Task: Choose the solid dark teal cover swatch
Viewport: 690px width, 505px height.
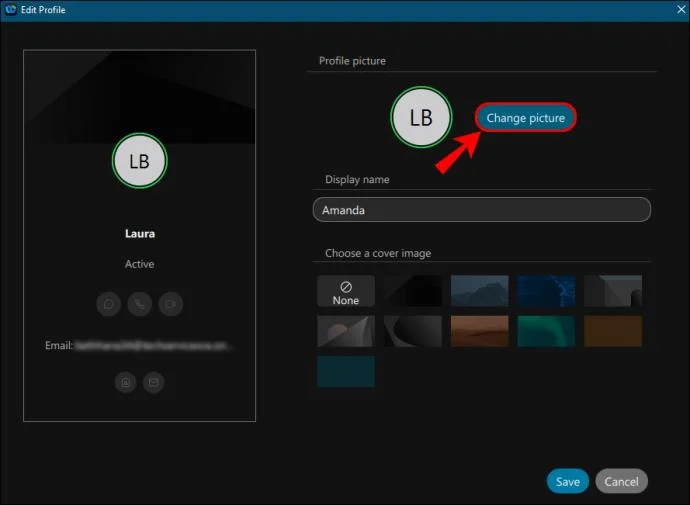Action: [346, 372]
